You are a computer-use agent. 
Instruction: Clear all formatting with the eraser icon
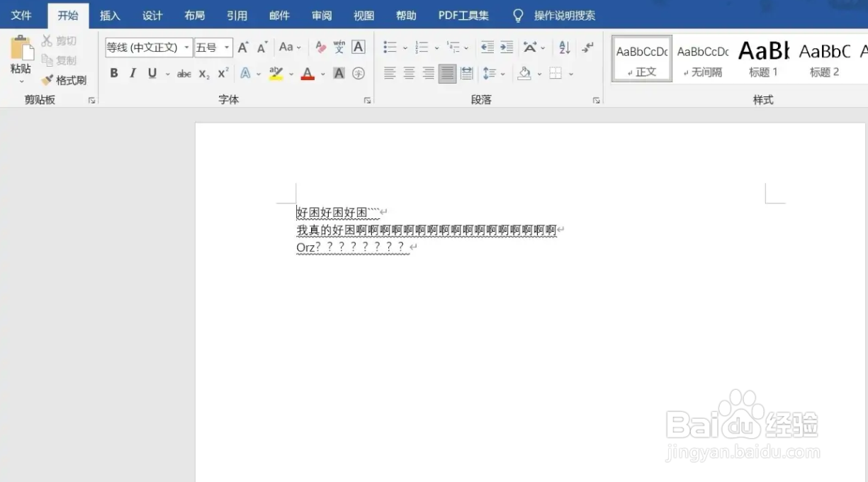click(x=321, y=47)
